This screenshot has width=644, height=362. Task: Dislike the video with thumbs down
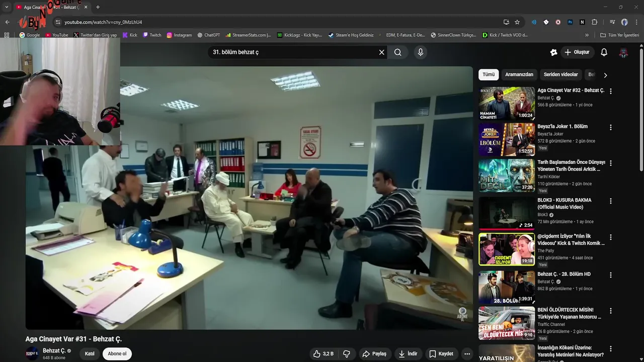[347, 354]
